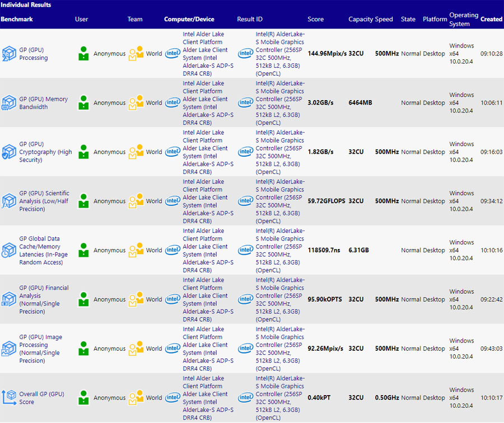Image resolution: width=504 pixels, height=423 pixels.
Task: Click the green user icon in GP Processing row
Action: coord(83,54)
